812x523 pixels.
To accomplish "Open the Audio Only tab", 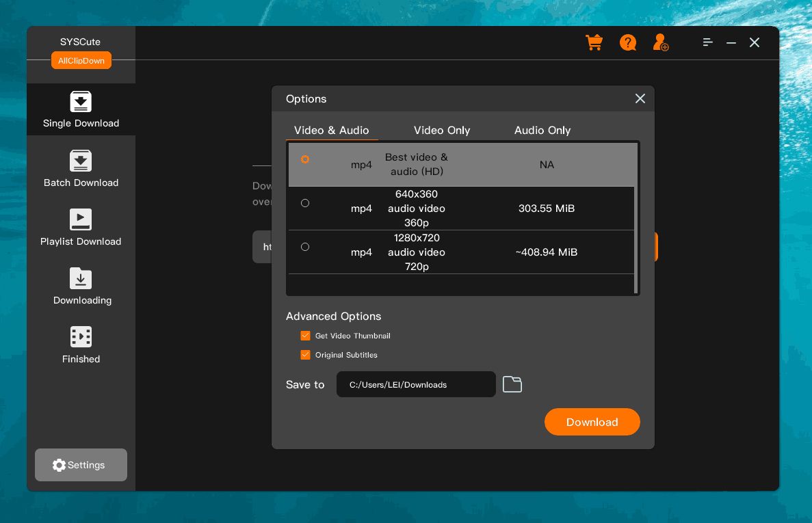I will pyautogui.click(x=542, y=131).
